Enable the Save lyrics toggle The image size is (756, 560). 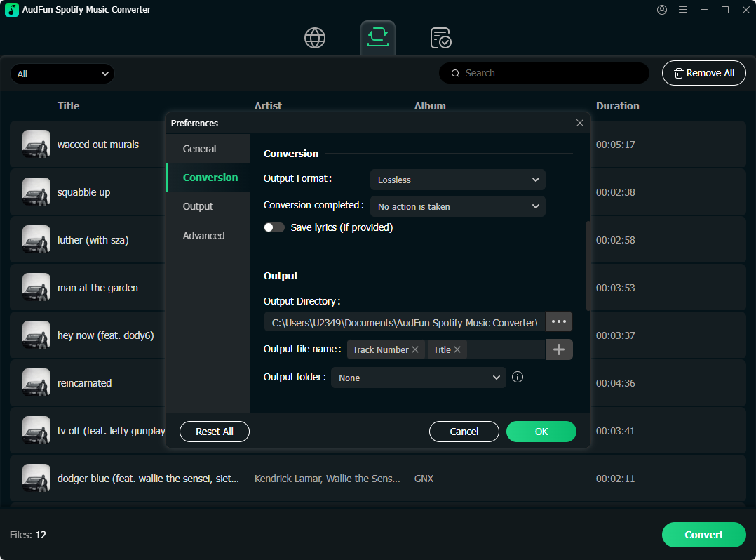pyautogui.click(x=274, y=227)
